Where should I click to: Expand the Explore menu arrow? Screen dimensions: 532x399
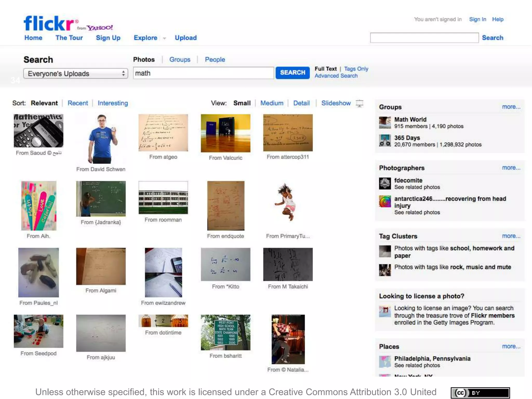164,38
